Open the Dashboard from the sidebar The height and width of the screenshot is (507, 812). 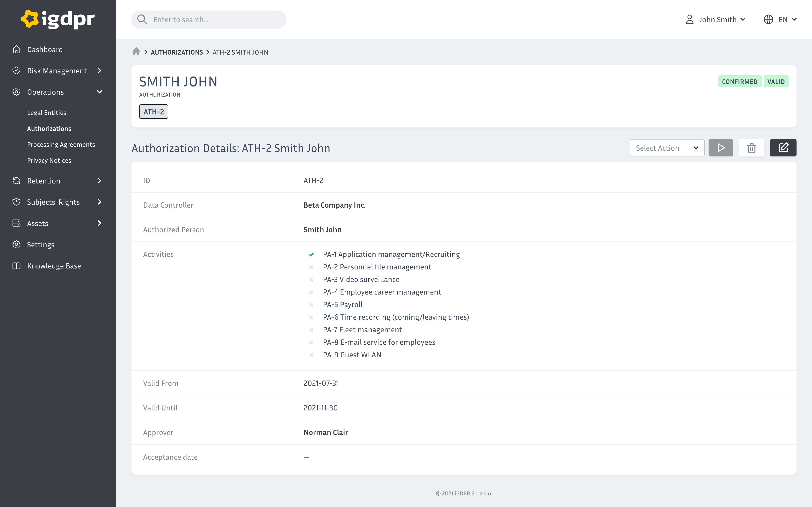(45, 49)
